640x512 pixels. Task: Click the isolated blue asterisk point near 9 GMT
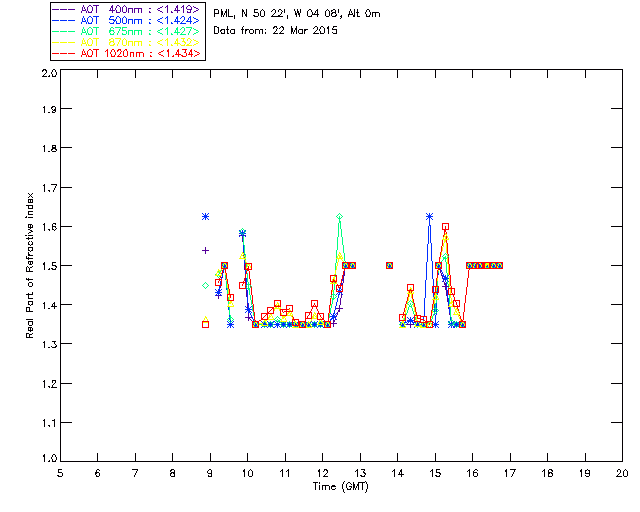coord(206,217)
